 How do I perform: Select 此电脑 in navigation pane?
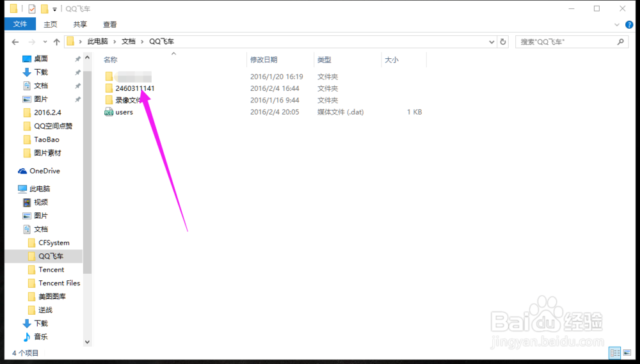click(40, 189)
